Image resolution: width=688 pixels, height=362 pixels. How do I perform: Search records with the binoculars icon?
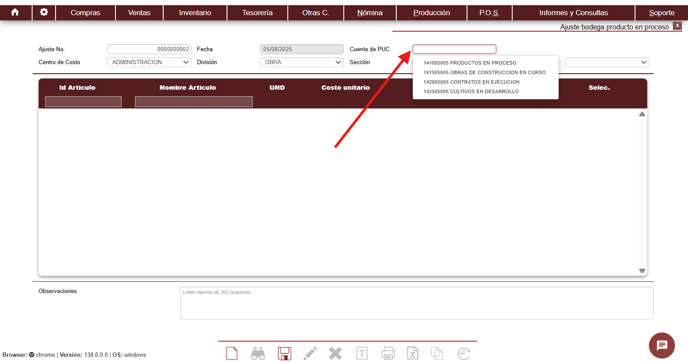coord(258,353)
